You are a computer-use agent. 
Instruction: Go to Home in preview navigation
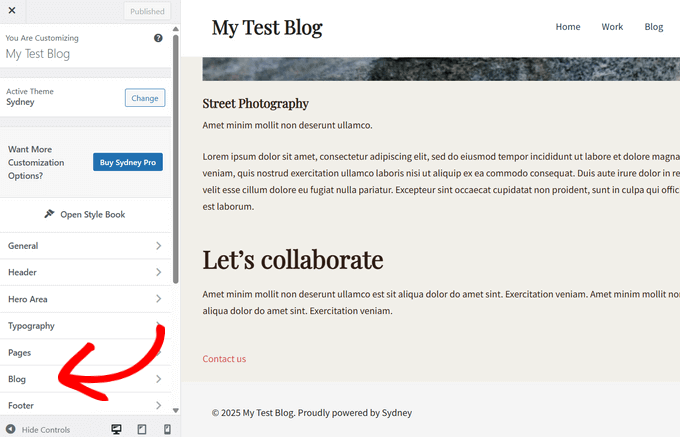pos(568,27)
